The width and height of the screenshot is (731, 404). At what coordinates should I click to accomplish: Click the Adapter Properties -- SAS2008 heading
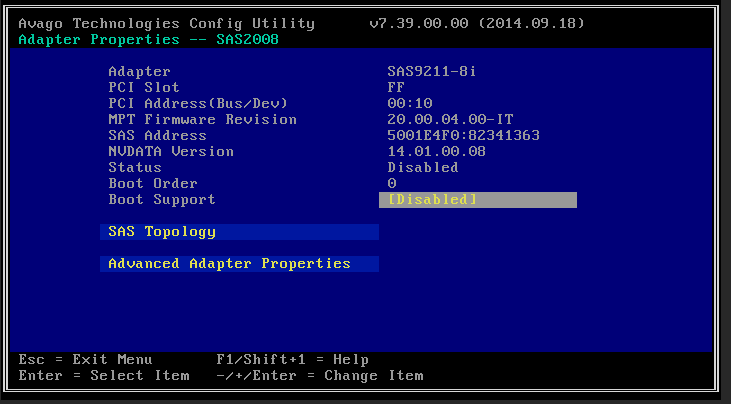click(148, 40)
